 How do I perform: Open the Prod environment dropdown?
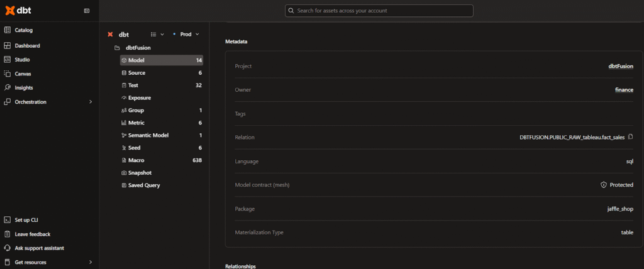pyautogui.click(x=186, y=34)
